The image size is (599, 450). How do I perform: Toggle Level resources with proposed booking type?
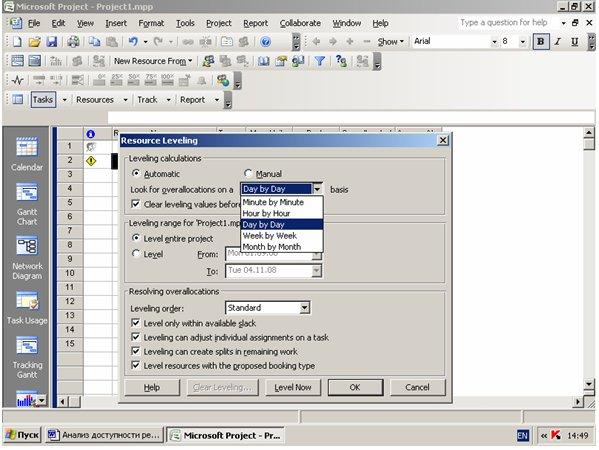tap(135, 365)
